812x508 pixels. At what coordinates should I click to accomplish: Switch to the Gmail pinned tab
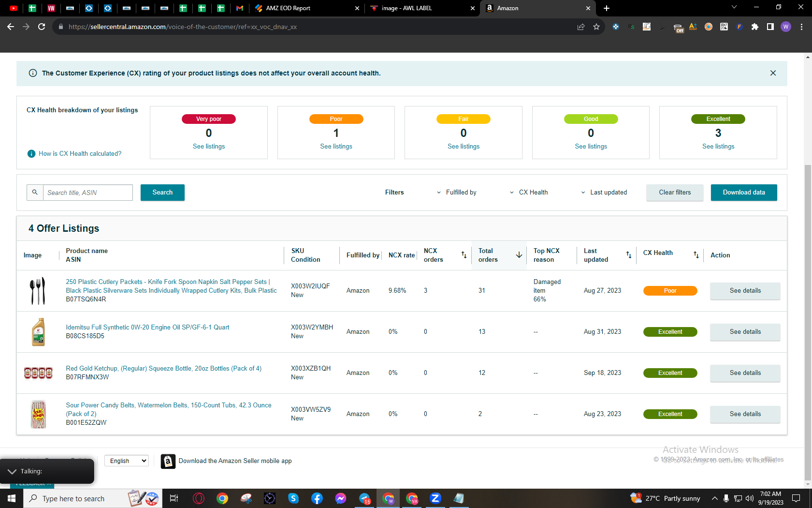point(240,8)
